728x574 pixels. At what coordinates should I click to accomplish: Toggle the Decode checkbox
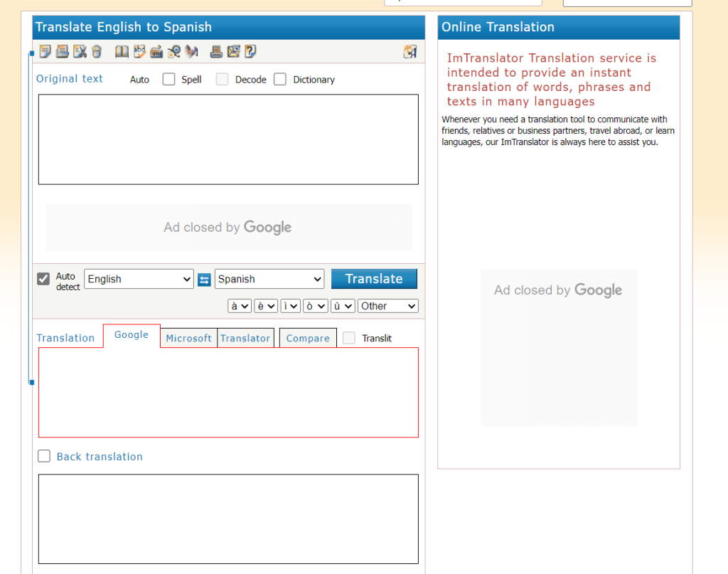click(x=222, y=79)
